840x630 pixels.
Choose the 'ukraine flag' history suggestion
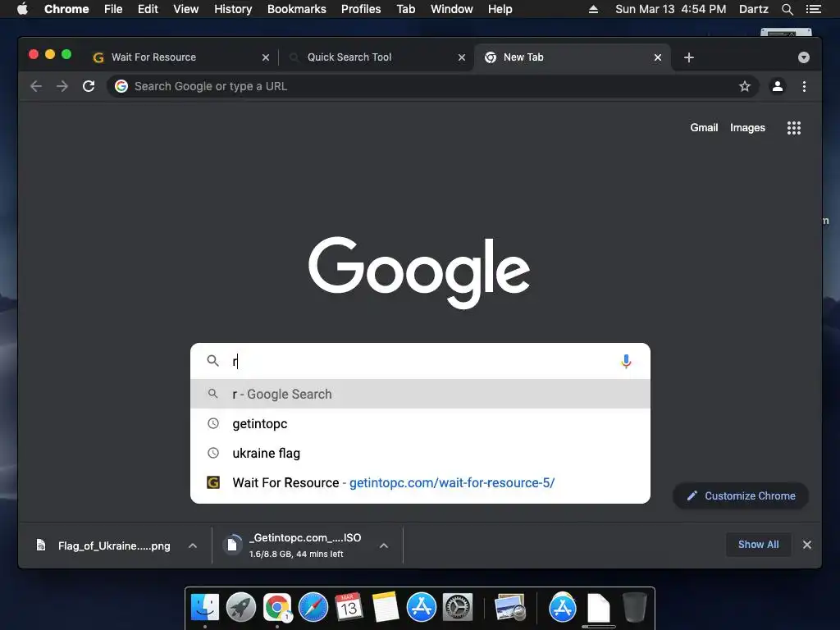tap(420, 453)
